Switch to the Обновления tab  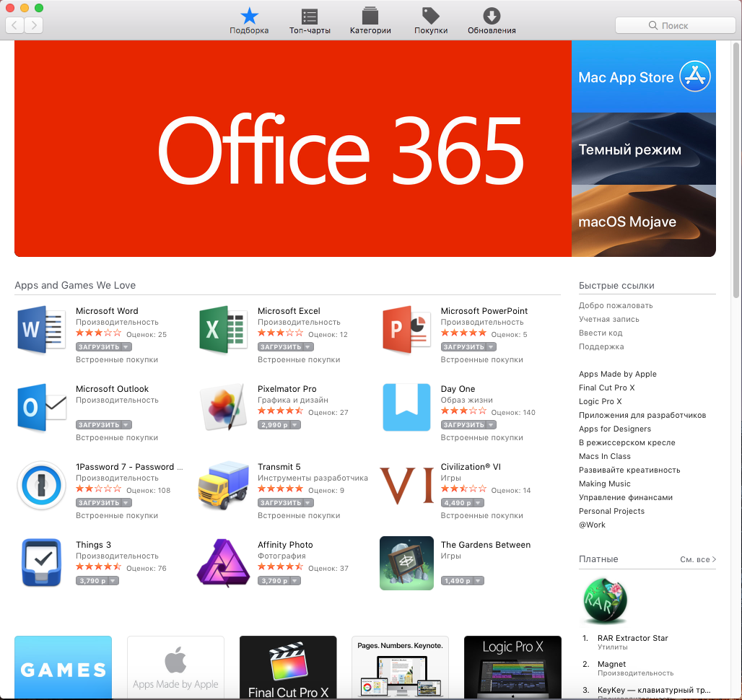pos(492,21)
